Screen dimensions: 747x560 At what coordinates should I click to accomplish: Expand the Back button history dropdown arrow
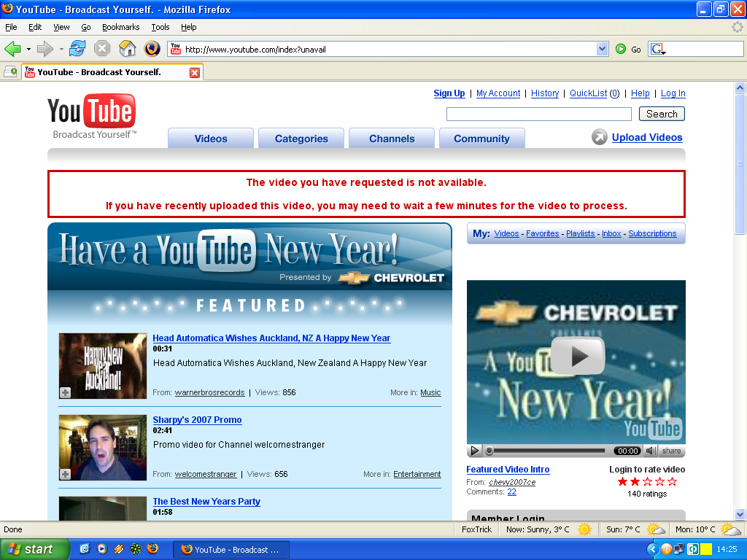29,49
